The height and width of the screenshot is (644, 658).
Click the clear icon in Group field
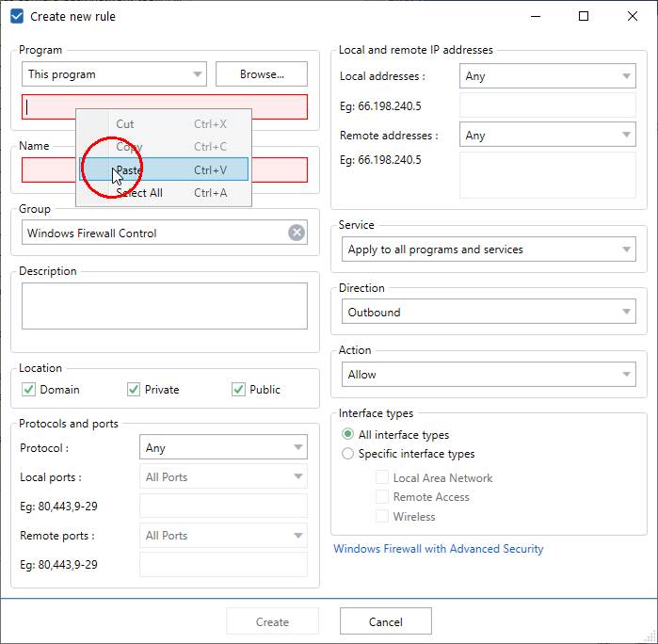pyautogui.click(x=297, y=233)
